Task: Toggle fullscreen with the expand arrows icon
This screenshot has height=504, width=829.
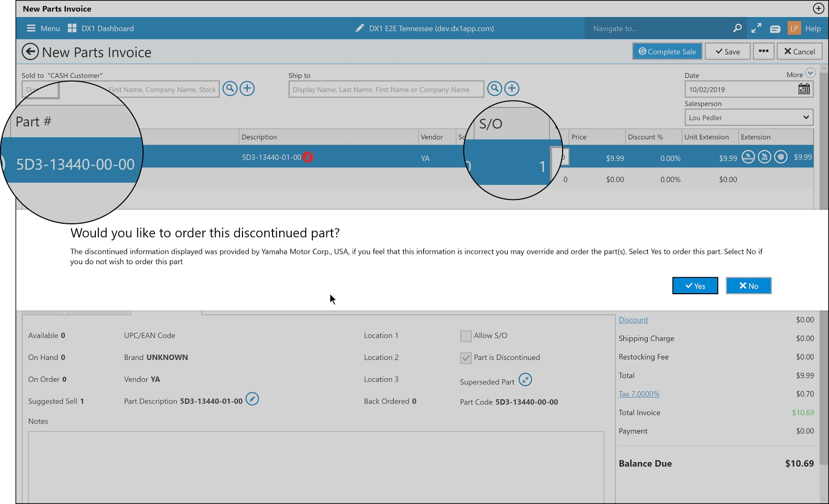Action: pyautogui.click(x=756, y=28)
